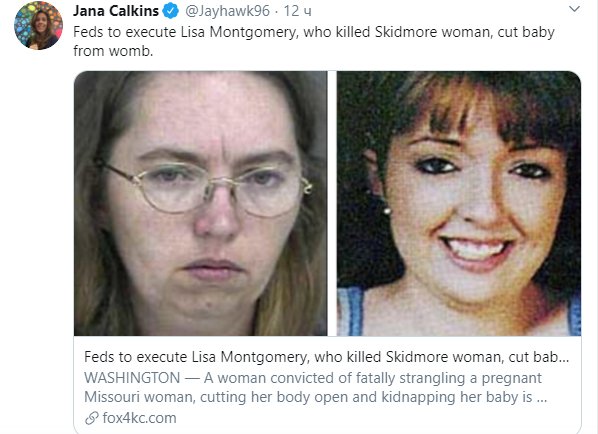Screen dimensions: 598x434
Task: Click the chain link icon beside fox4kc.com
Action: pos(92,418)
